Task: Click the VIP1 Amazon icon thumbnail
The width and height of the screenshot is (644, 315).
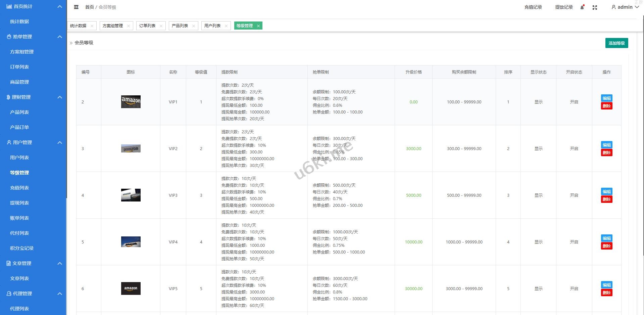Action: (x=131, y=102)
